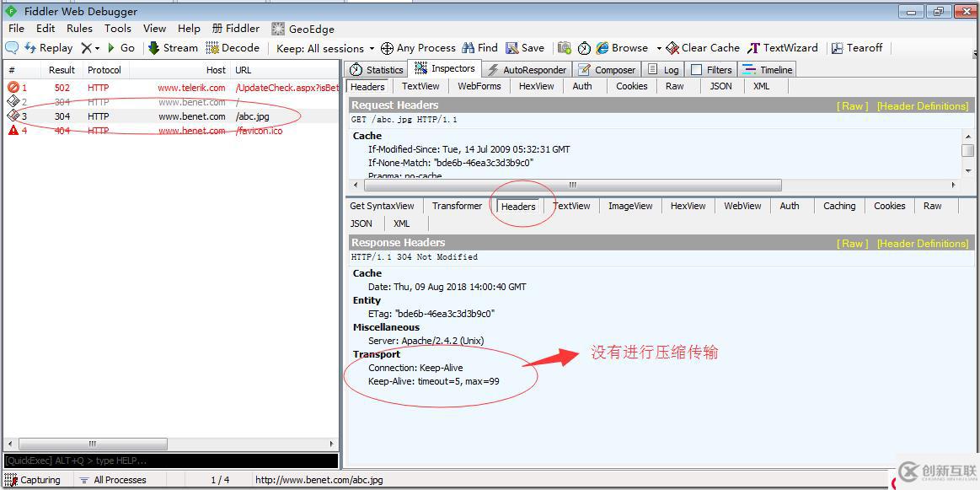Image resolution: width=980 pixels, height=490 pixels.
Task: Open the Remove sessions X dropdown arrow
Action: click(x=98, y=49)
